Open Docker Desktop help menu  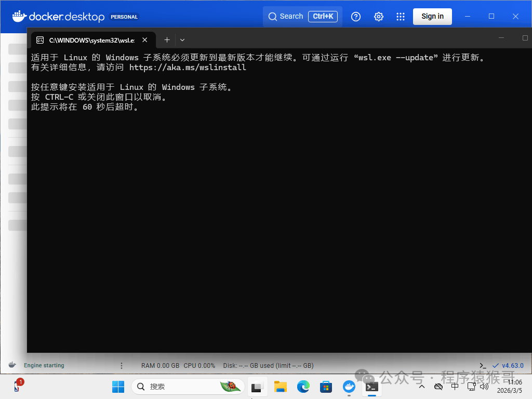356,17
